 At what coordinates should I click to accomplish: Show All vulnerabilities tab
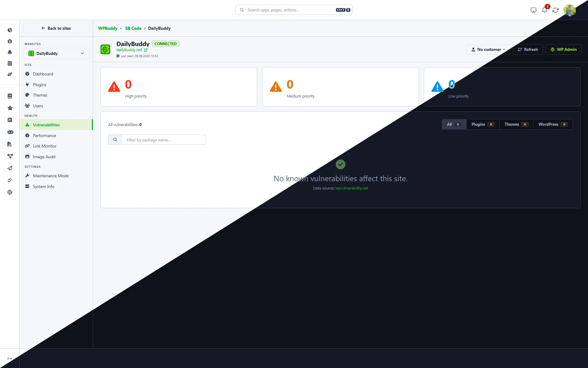454,124
